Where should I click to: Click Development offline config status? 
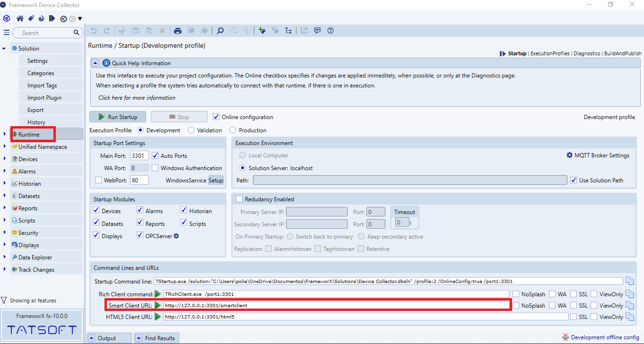click(x=600, y=337)
